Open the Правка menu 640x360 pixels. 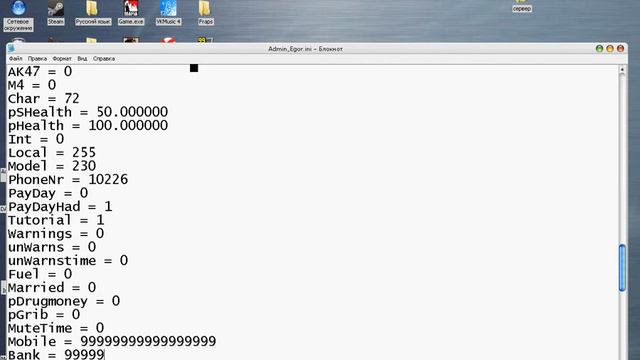tap(37, 59)
